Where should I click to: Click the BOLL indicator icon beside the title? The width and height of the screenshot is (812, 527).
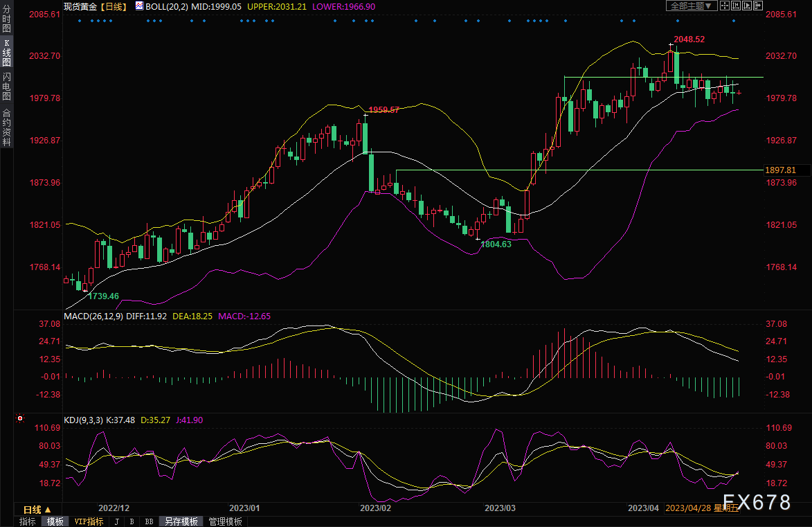coord(139,6)
